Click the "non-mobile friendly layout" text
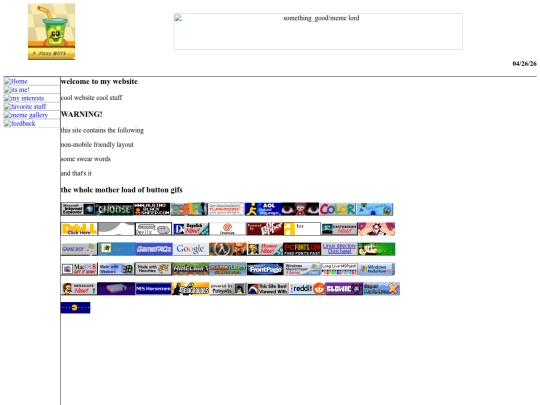 click(x=97, y=145)
